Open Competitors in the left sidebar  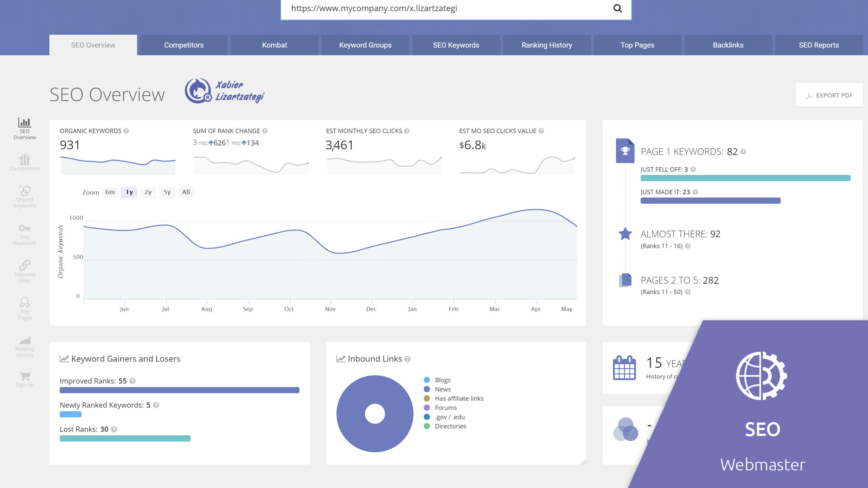[24, 162]
